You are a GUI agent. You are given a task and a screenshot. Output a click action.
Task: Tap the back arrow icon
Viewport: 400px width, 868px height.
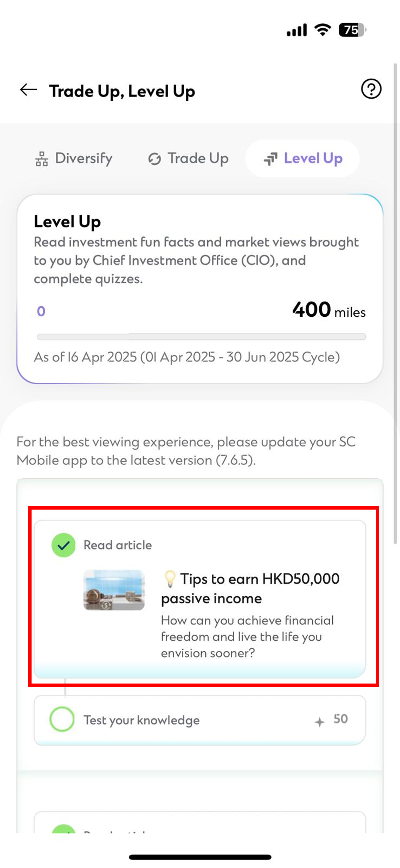[x=28, y=90]
